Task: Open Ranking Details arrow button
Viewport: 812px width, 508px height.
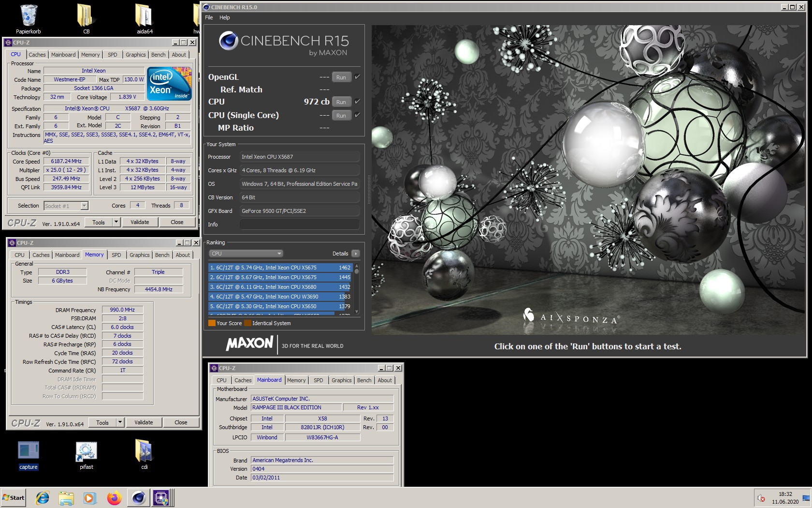Action: (x=356, y=254)
